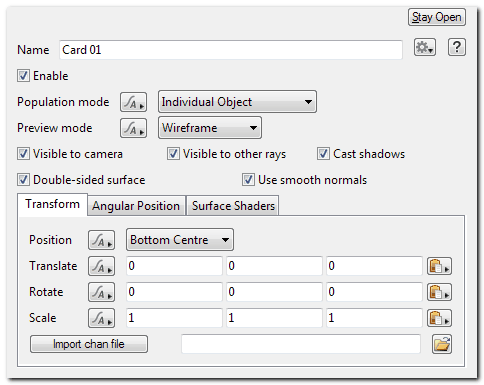Click the third Scale value field
The image size is (484, 385).
coord(374,318)
